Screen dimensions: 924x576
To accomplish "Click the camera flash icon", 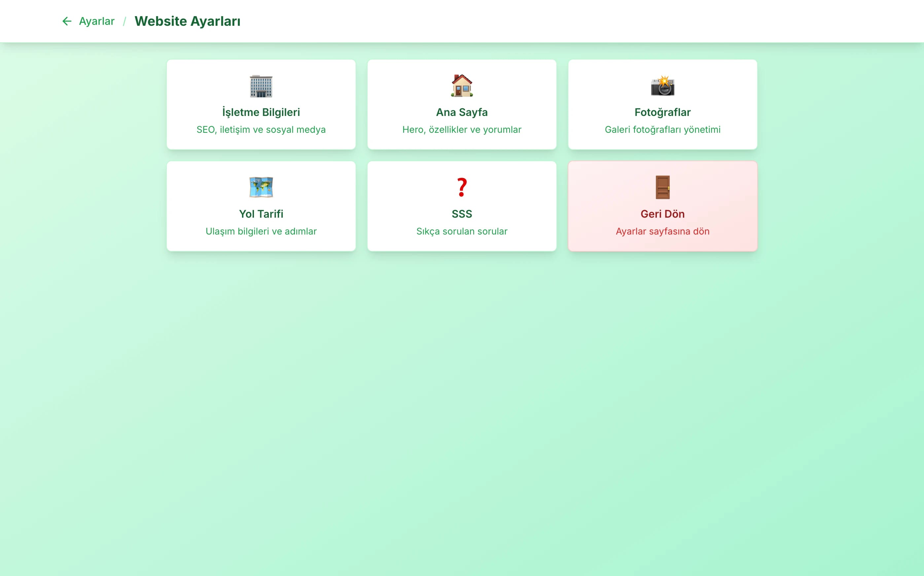I will pos(662,86).
